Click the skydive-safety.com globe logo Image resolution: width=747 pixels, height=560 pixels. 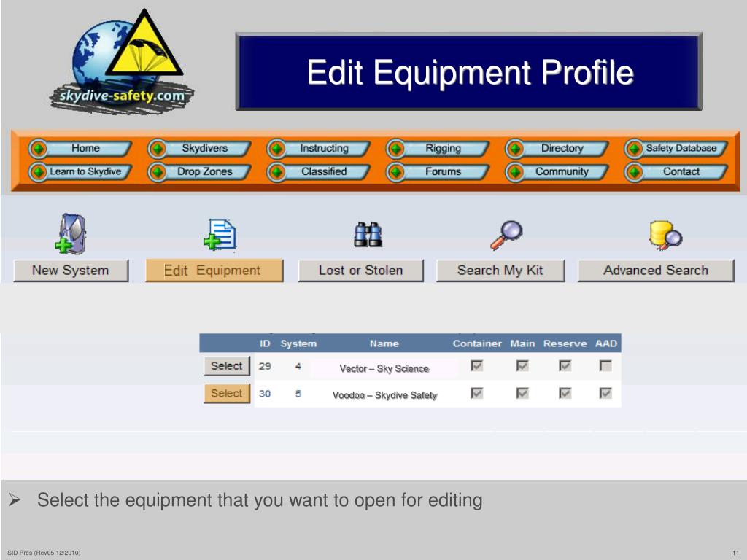[x=122, y=61]
